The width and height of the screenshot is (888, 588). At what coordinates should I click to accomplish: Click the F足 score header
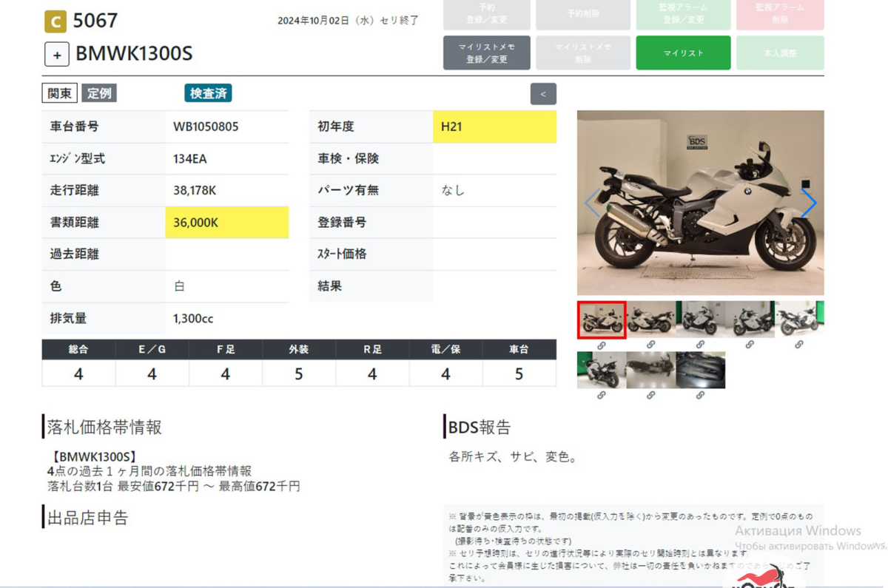pos(226,349)
